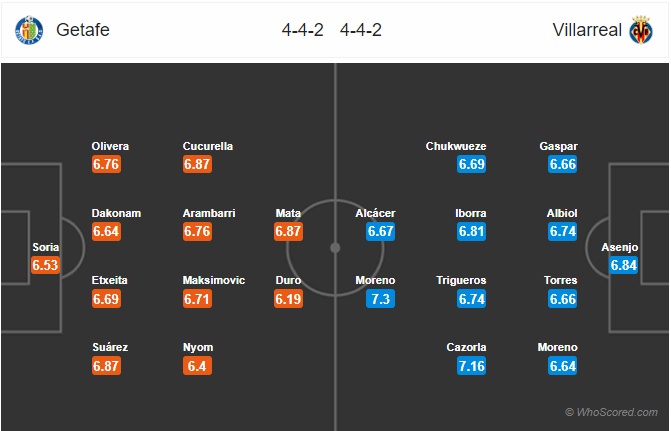
Task: Click Chukwueze's 6.69 rating badge
Action: 471,164
